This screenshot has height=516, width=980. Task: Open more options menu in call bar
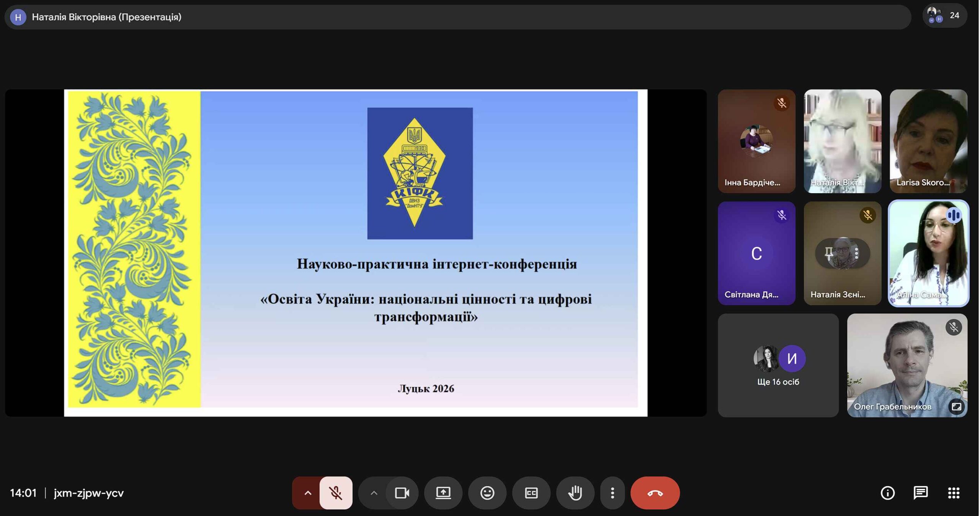pos(612,493)
